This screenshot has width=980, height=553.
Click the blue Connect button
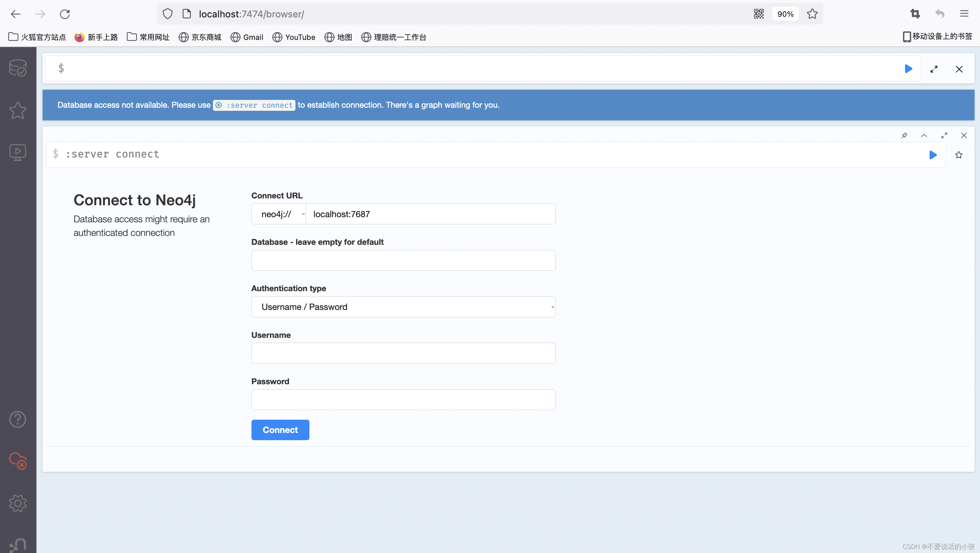[x=280, y=430]
